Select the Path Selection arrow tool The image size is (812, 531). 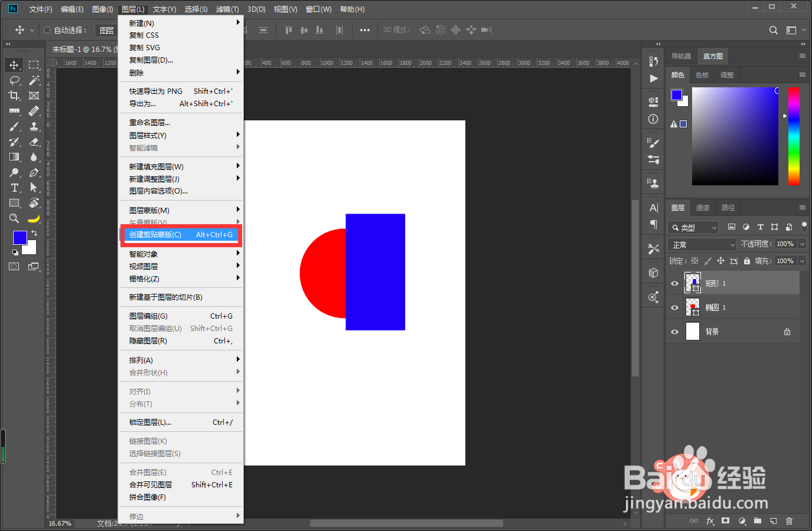tap(34, 188)
